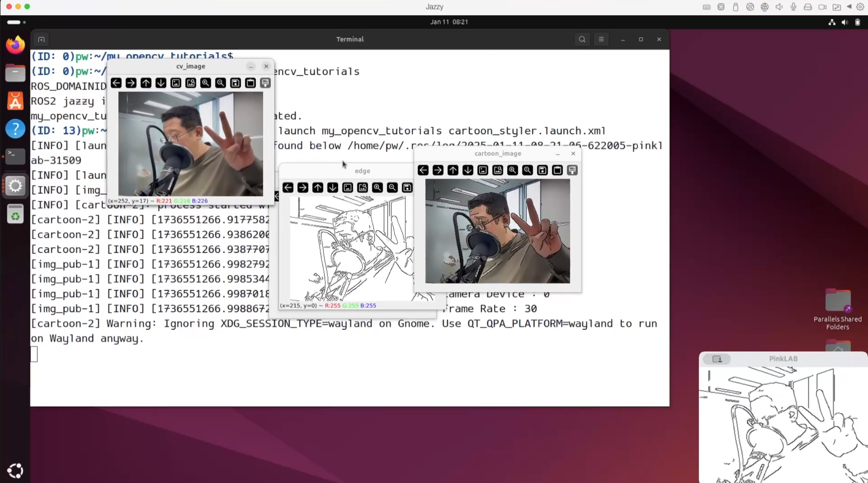Viewport: 868px width, 483px height.
Task: Pan right in the edge window
Action: (x=303, y=188)
